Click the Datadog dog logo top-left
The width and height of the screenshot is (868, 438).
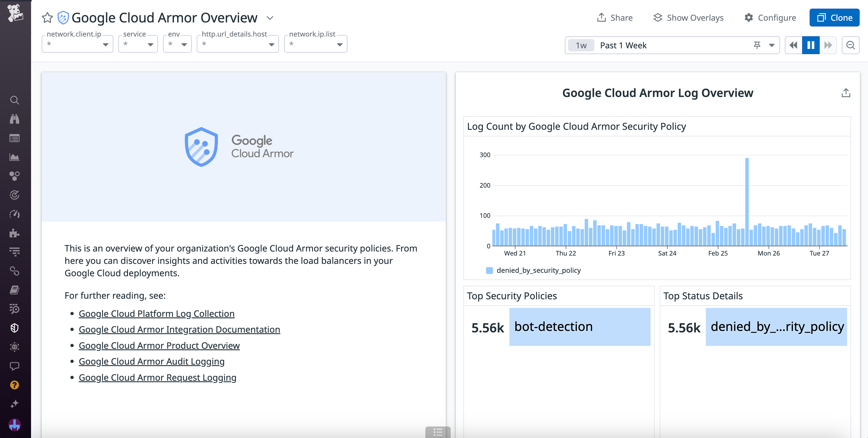(x=15, y=14)
